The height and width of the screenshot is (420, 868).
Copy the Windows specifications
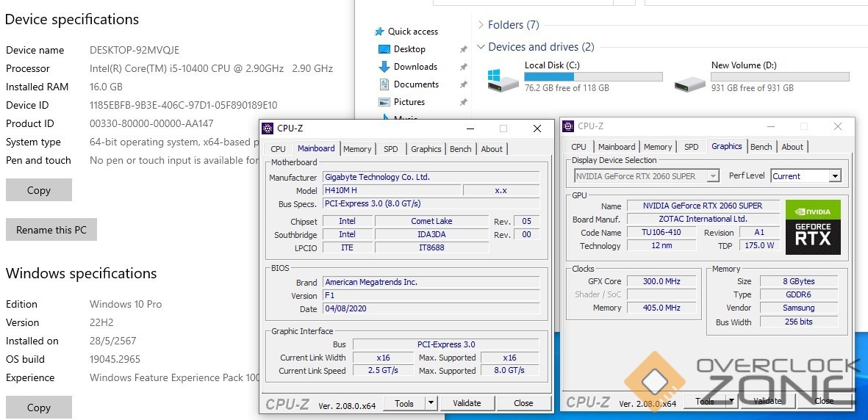(x=39, y=408)
